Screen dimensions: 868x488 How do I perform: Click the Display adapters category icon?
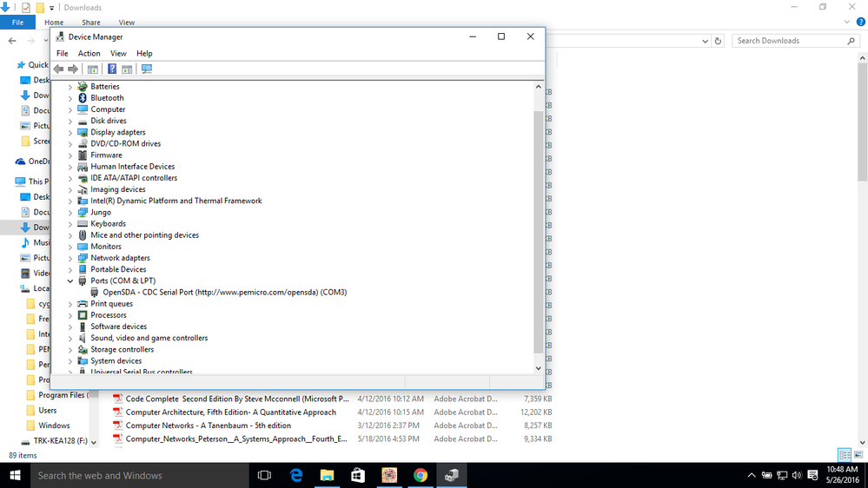(83, 132)
